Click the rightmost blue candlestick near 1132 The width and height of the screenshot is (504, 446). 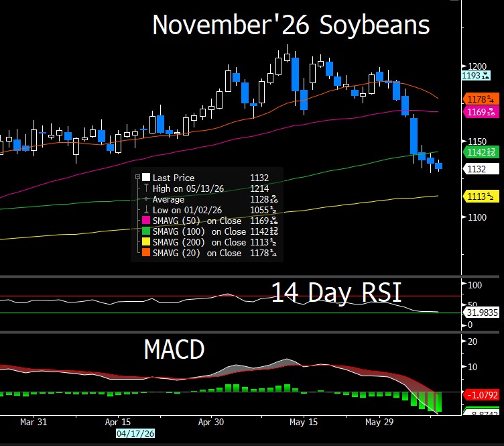(439, 166)
